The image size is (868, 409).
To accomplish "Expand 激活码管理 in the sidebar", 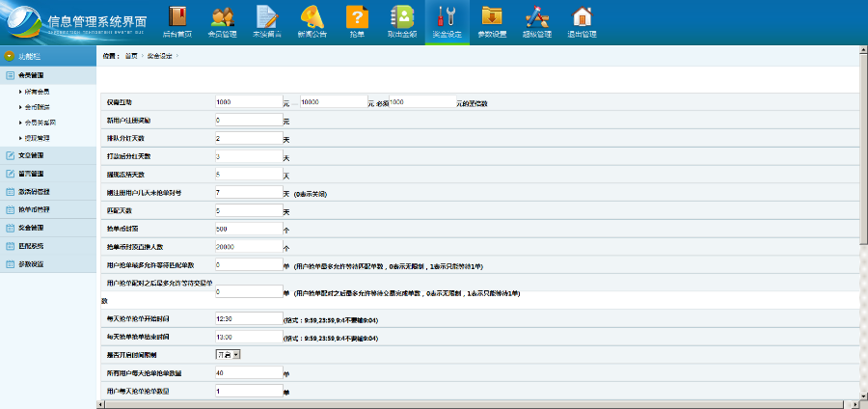I will tap(48, 192).
